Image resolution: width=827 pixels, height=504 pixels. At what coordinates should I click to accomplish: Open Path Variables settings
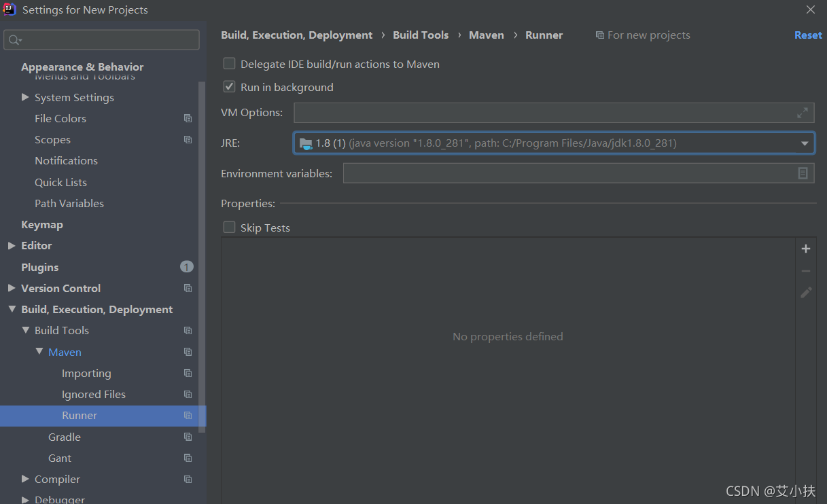coord(69,203)
